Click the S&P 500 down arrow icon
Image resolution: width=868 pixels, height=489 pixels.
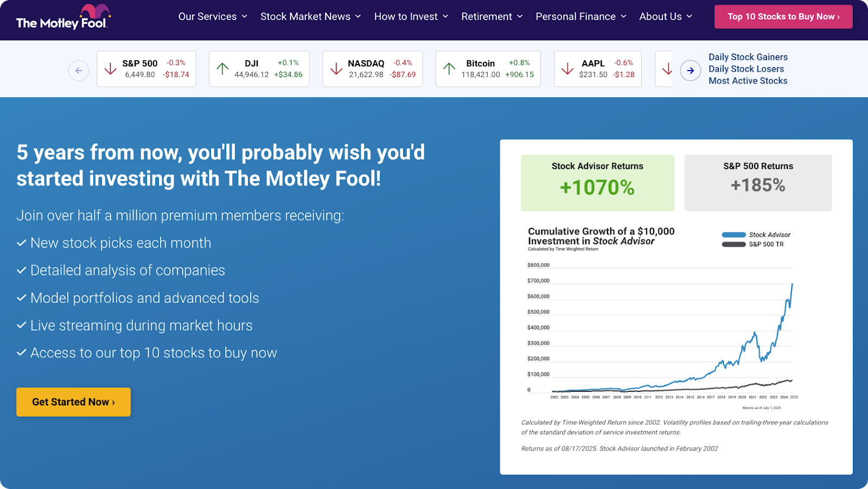111,69
